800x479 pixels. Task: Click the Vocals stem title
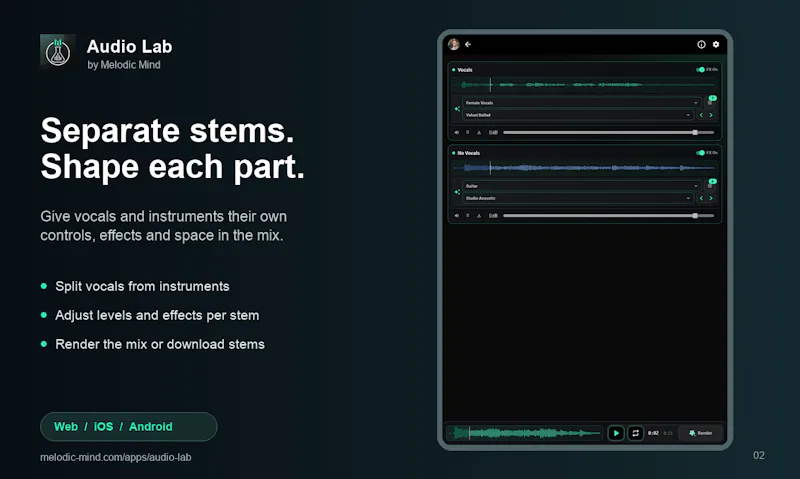[x=465, y=70]
